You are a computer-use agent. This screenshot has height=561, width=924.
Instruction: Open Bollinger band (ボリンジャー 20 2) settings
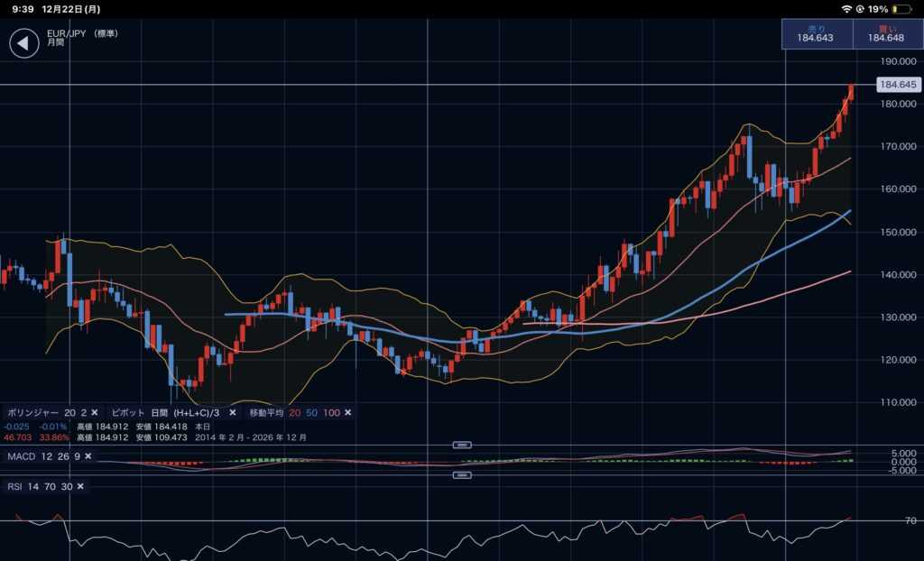click(45, 412)
